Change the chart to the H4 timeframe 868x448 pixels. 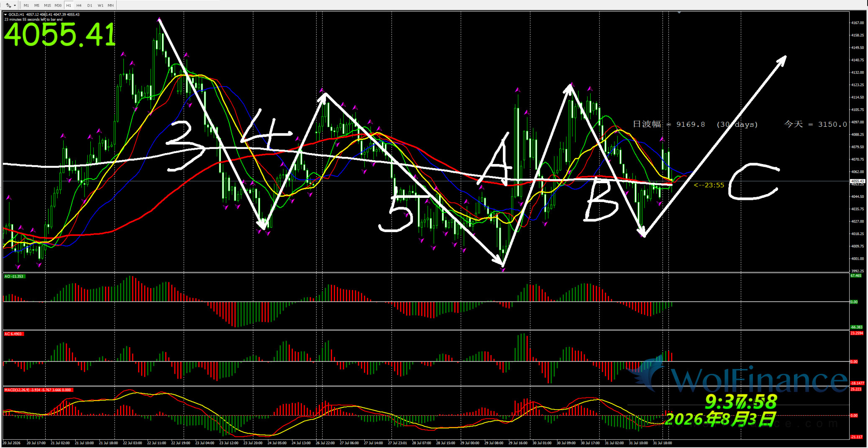point(79,5)
